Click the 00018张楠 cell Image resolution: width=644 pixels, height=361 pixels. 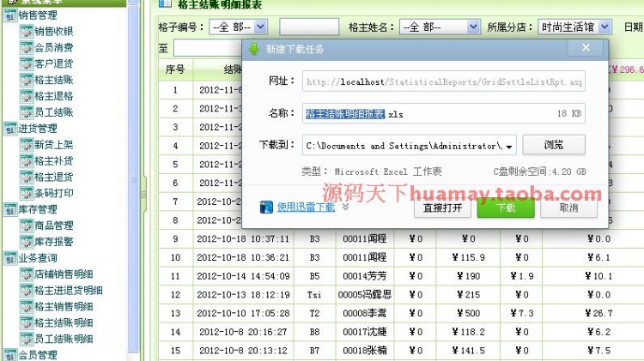tap(365, 351)
